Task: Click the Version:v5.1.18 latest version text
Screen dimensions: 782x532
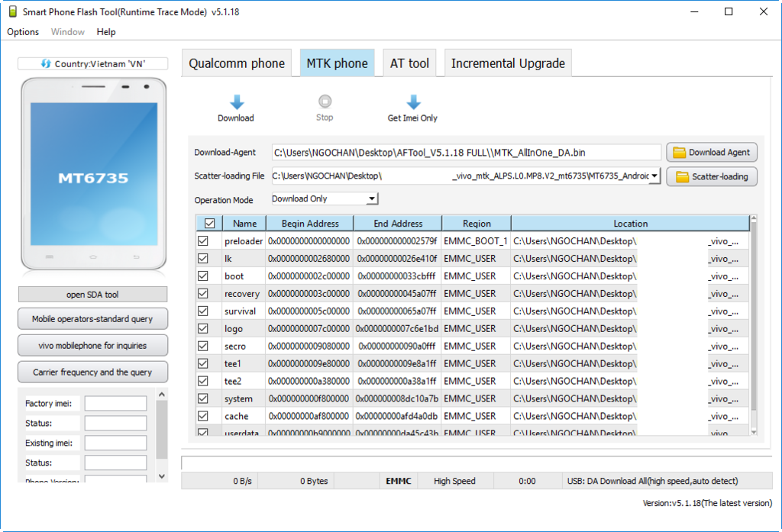Action: pyautogui.click(x=707, y=503)
